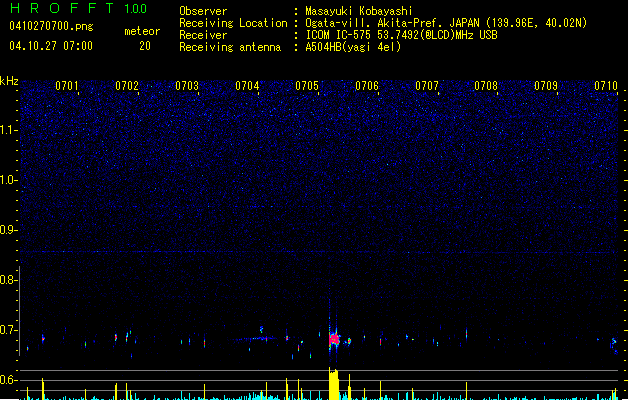Image resolution: width=629 pixels, height=400 pixels.
Task: Click the 1.0 kHz axis label
Action: tap(7, 180)
